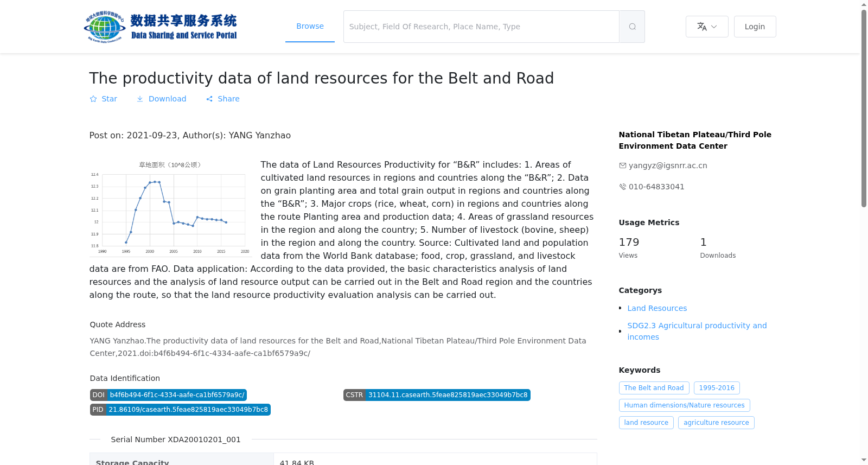Viewport: 868px width, 465px height.
Task: Click the search magnifier icon button
Action: (x=632, y=27)
